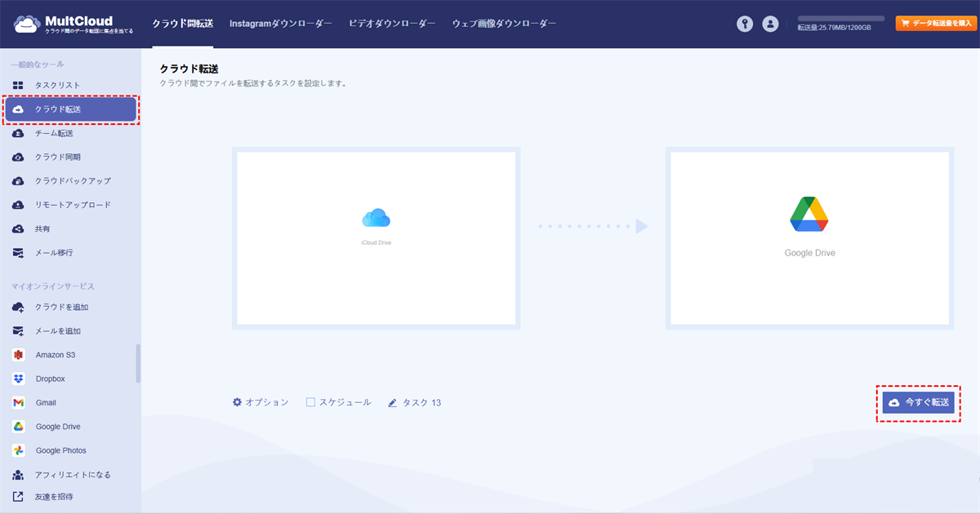Click the アフィリエイトになる icon
This screenshot has height=514, width=980.
point(18,475)
